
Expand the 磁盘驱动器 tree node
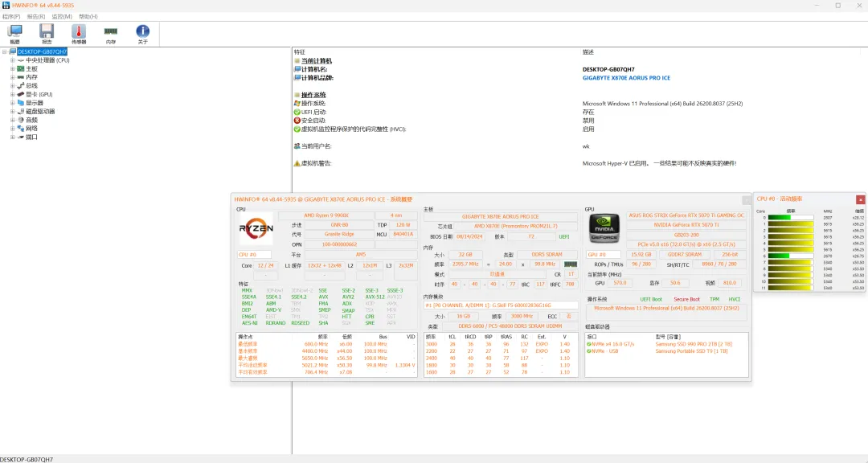[x=12, y=111]
